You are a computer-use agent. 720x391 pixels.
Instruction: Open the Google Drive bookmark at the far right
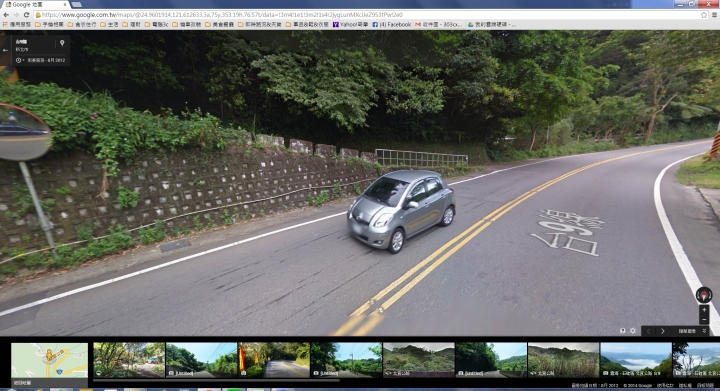(x=491, y=24)
